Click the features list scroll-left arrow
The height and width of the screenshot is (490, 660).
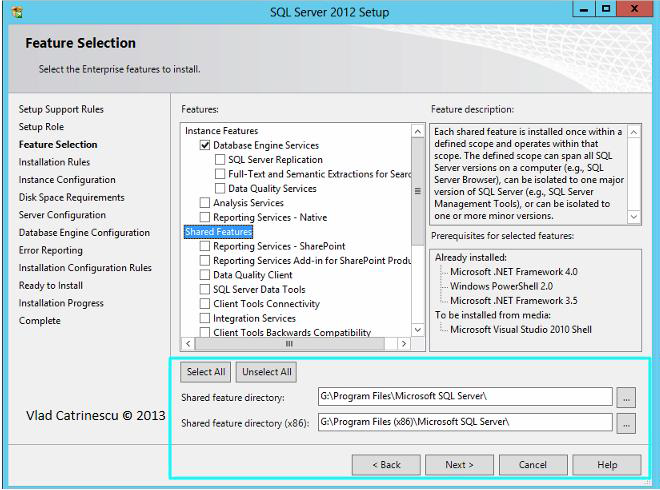point(188,344)
